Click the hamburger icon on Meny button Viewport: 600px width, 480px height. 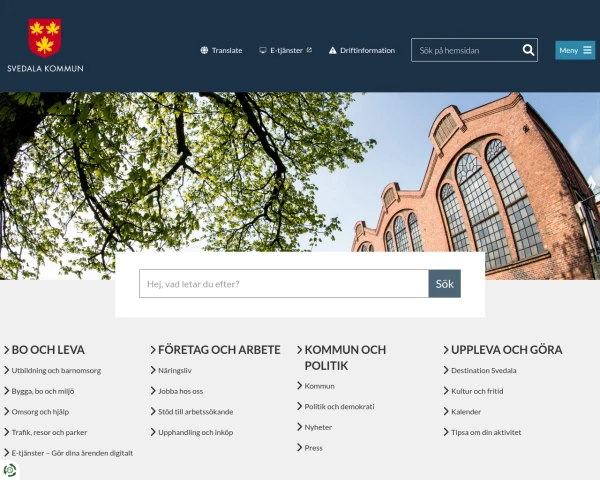[587, 50]
